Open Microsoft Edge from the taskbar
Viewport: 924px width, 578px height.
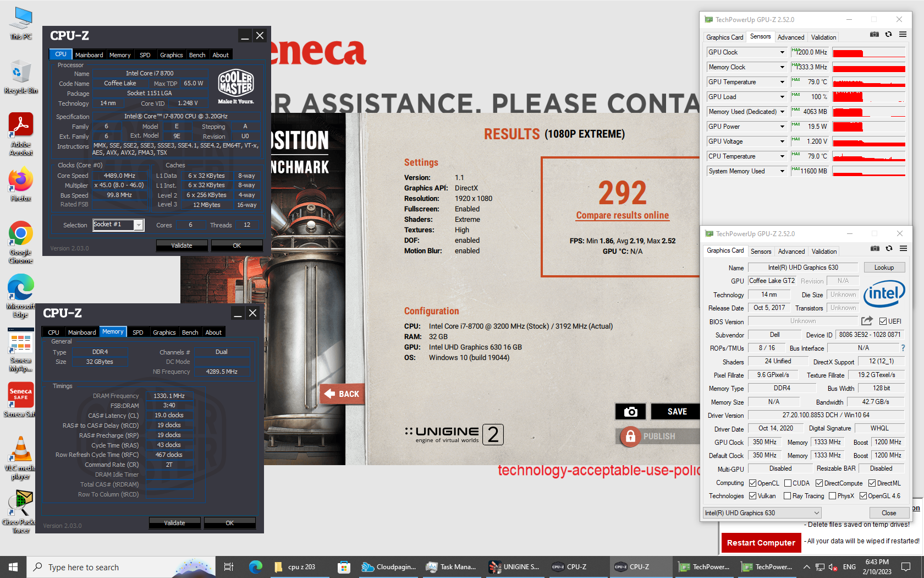(255, 567)
